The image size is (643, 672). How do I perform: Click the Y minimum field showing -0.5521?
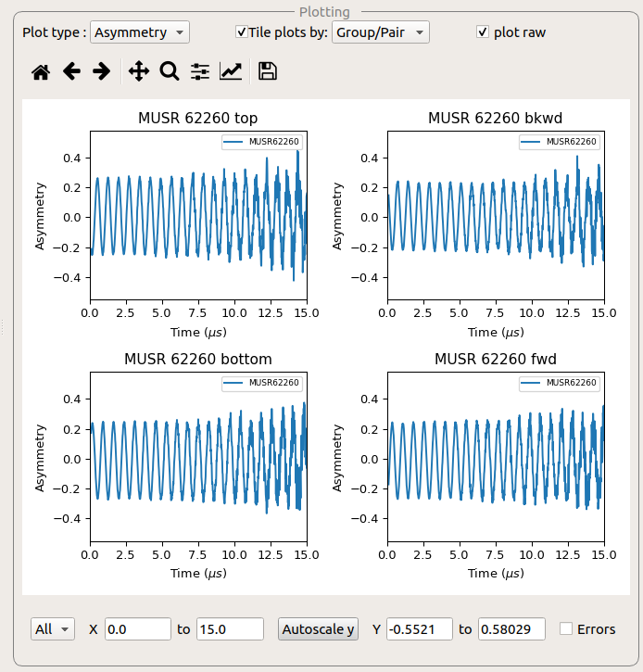pos(419,629)
